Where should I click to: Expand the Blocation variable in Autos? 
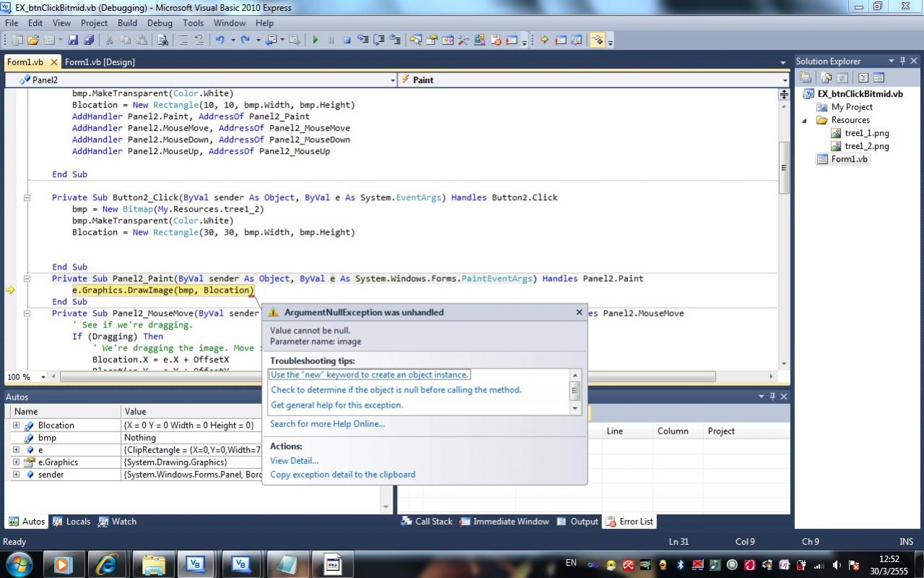[16, 426]
